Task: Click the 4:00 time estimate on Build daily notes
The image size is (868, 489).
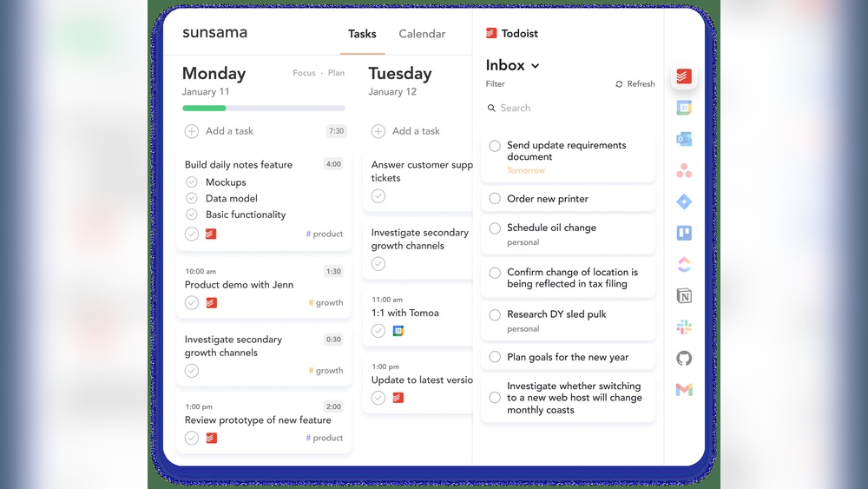Action: [x=334, y=164]
